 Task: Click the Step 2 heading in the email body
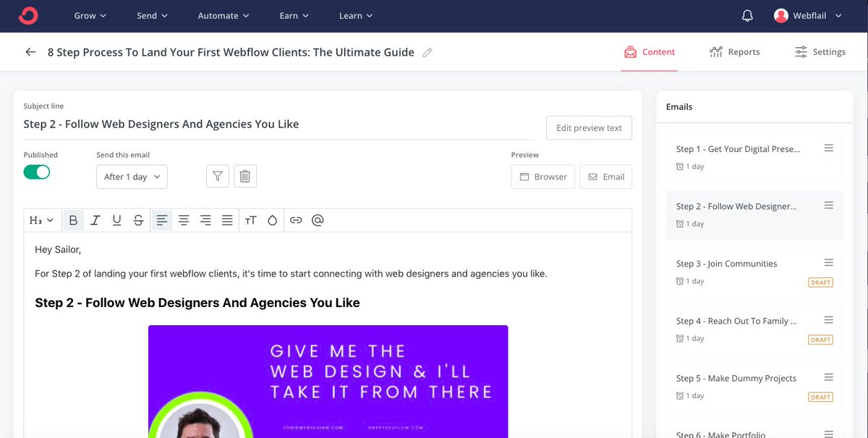tap(197, 303)
